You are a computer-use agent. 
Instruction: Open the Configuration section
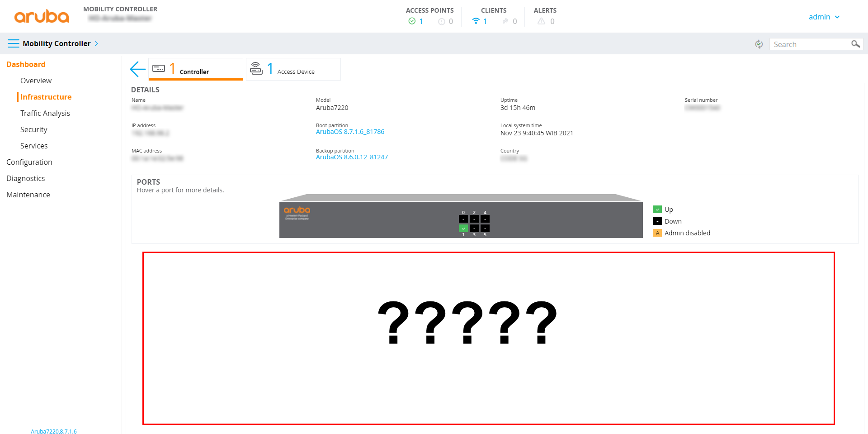[x=29, y=162]
